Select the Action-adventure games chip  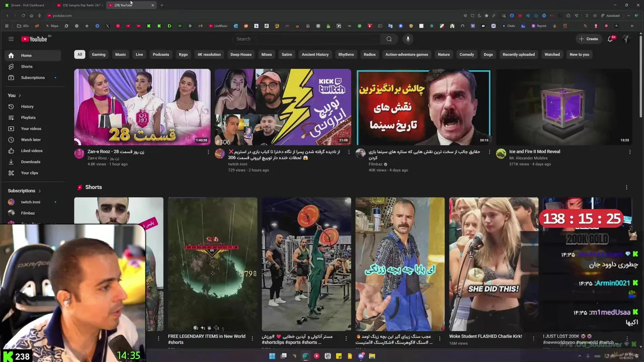[x=407, y=54]
